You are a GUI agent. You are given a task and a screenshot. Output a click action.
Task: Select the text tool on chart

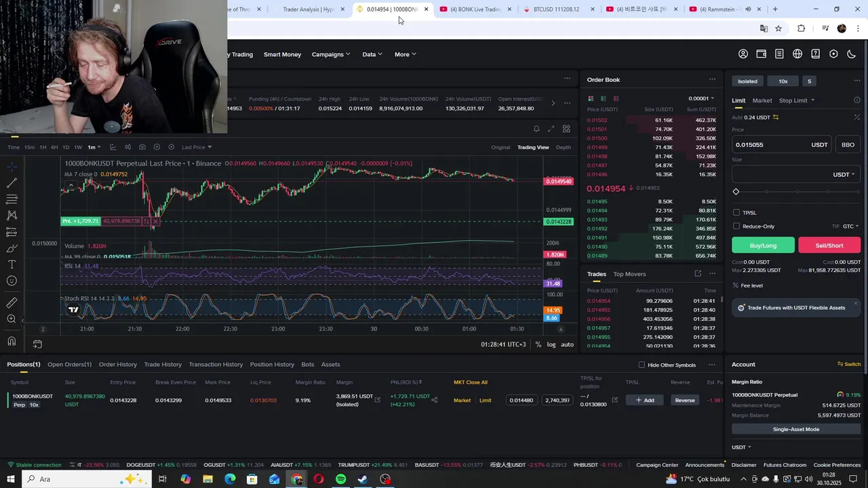[x=12, y=264]
